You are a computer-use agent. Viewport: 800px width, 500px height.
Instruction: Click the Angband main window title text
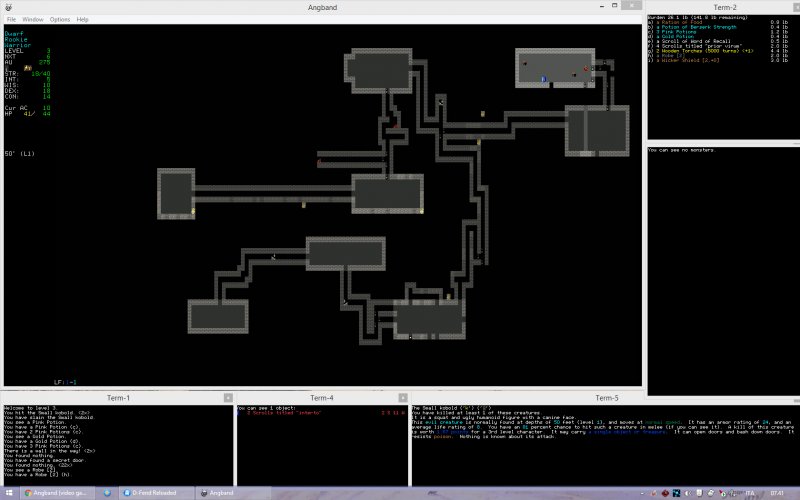(322, 7)
